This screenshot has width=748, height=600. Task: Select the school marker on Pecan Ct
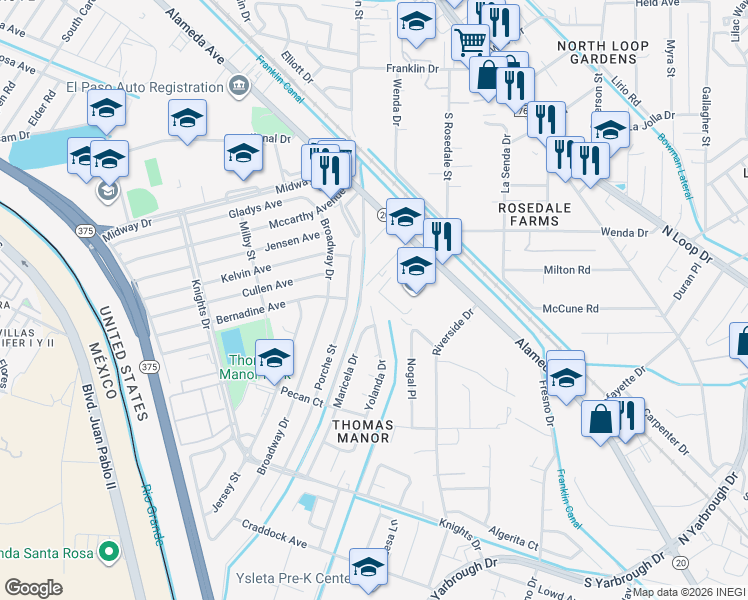(x=274, y=358)
